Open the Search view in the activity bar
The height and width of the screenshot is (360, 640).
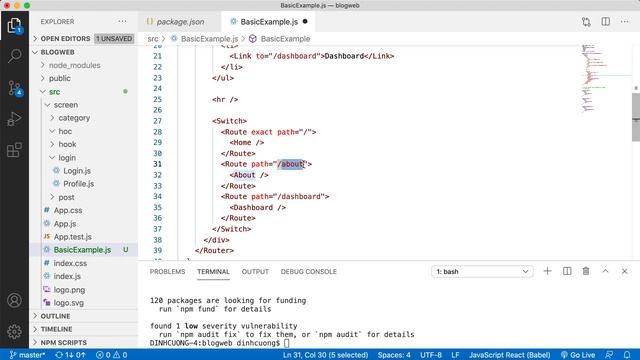coord(14,55)
